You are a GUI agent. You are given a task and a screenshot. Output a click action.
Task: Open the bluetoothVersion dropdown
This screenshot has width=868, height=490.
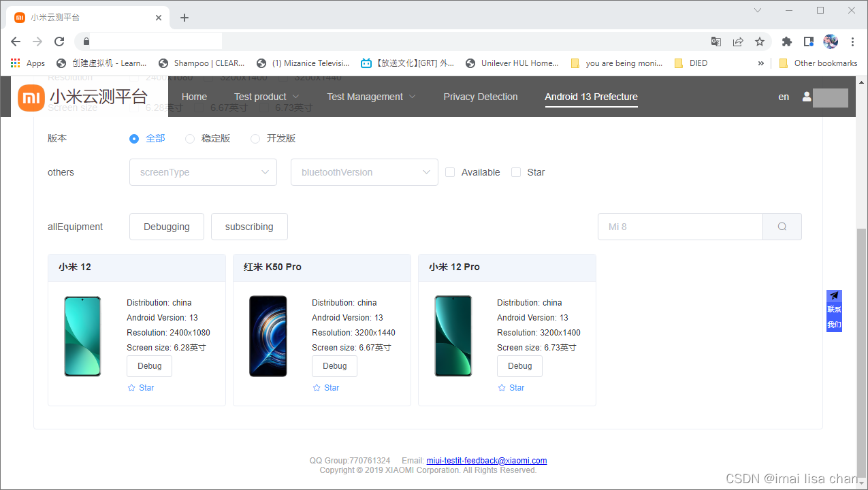tap(364, 172)
